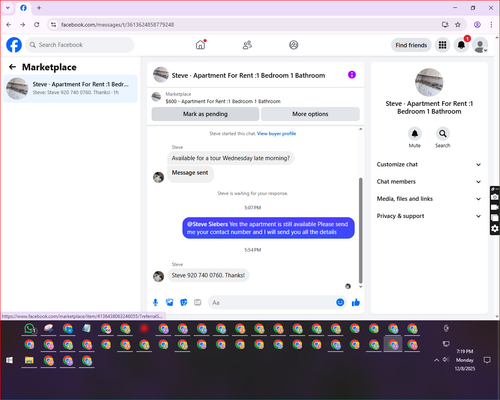Open the $600 apartment listing thumbnail
Viewport: 500px width, 400px height.
[156, 97]
